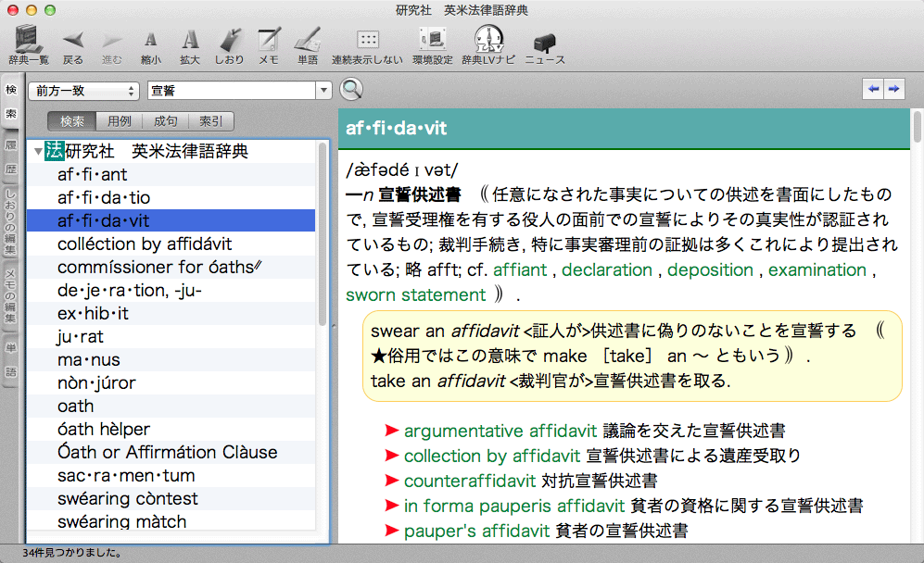Switch to the 用例 tab
Viewport: 924px width, 563px height.
(119, 121)
